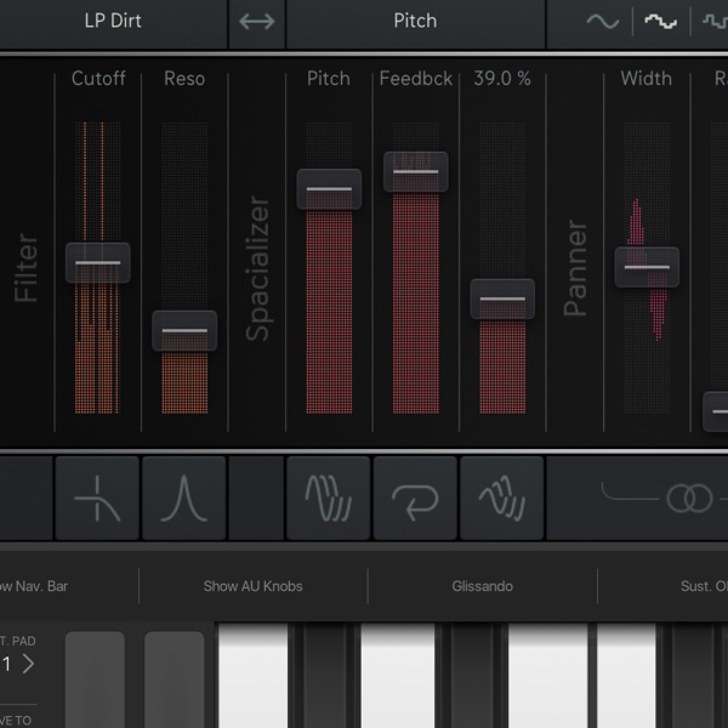Click the pad next arrow chevron
The image size is (728, 728).
[29, 664]
